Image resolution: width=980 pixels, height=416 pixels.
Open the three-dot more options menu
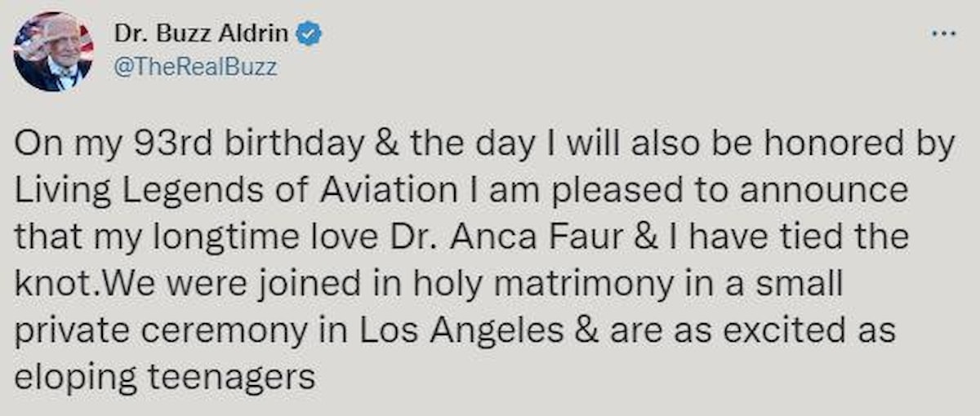(942, 35)
